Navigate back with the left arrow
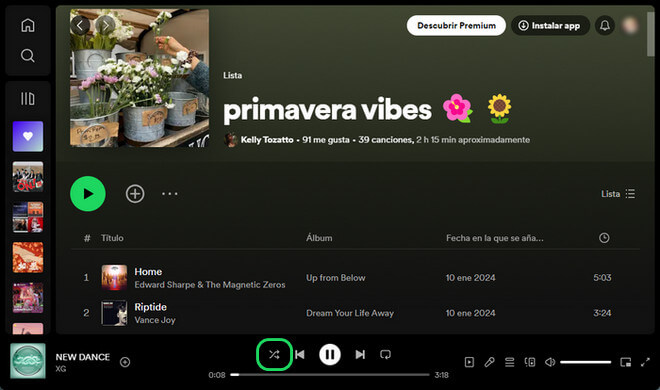This screenshot has height=390, width=660. click(80, 26)
